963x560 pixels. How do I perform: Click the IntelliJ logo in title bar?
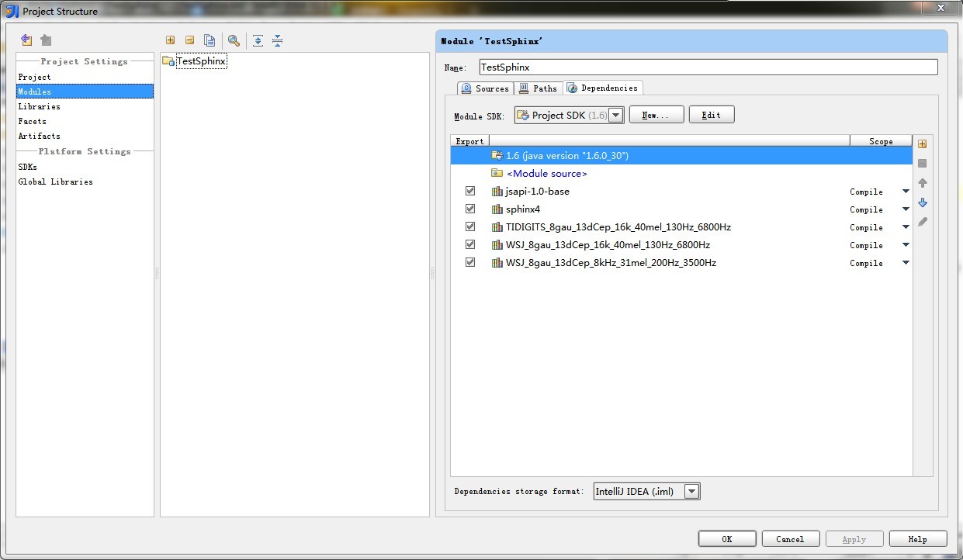12,11
